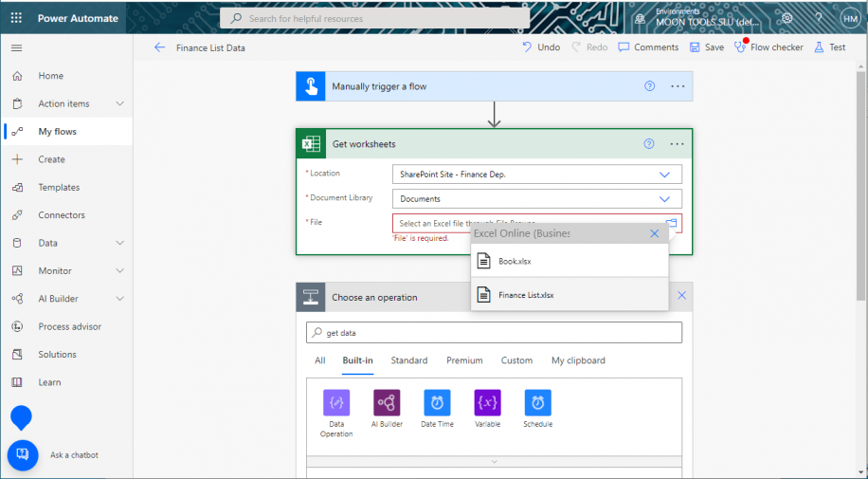This screenshot has height=479, width=868.
Task: Expand the AI Builder submenu chevron
Action: point(119,299)
